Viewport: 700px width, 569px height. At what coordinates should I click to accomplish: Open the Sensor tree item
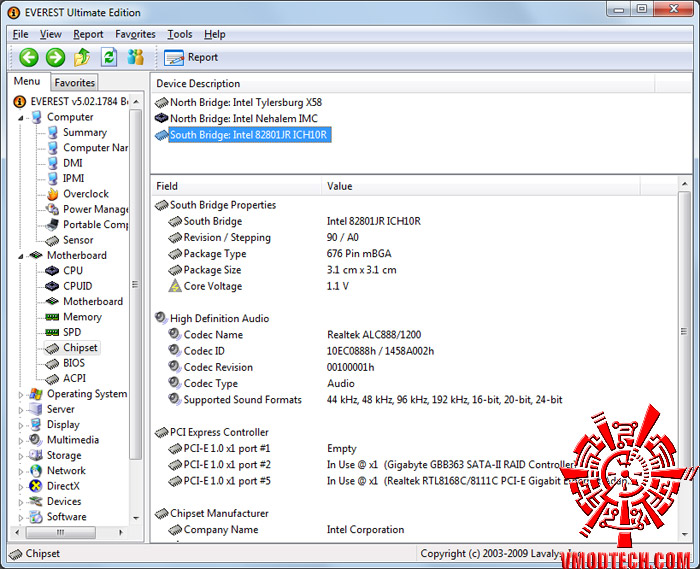point(78,240)
